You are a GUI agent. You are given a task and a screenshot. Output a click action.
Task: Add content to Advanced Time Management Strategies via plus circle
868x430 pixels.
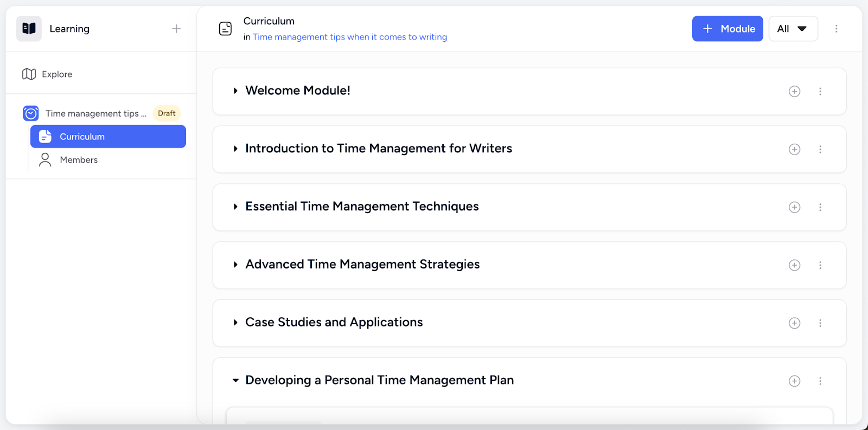794,265
